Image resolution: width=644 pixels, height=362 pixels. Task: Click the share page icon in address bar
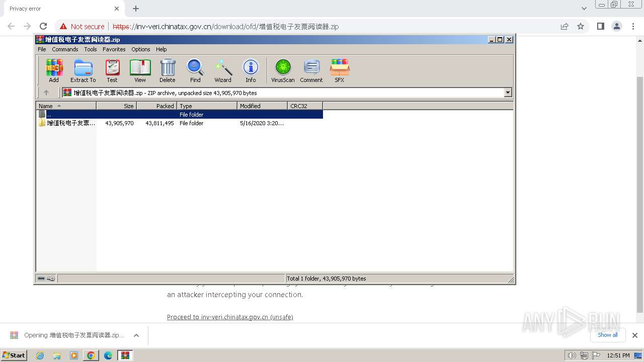565,26
